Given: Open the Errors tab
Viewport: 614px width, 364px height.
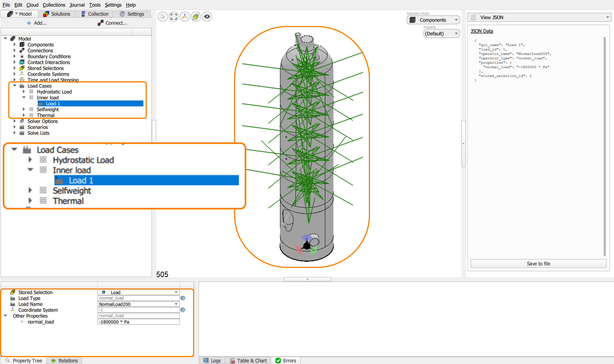Looking at the screenshot, I should click(x=286, y=361).
